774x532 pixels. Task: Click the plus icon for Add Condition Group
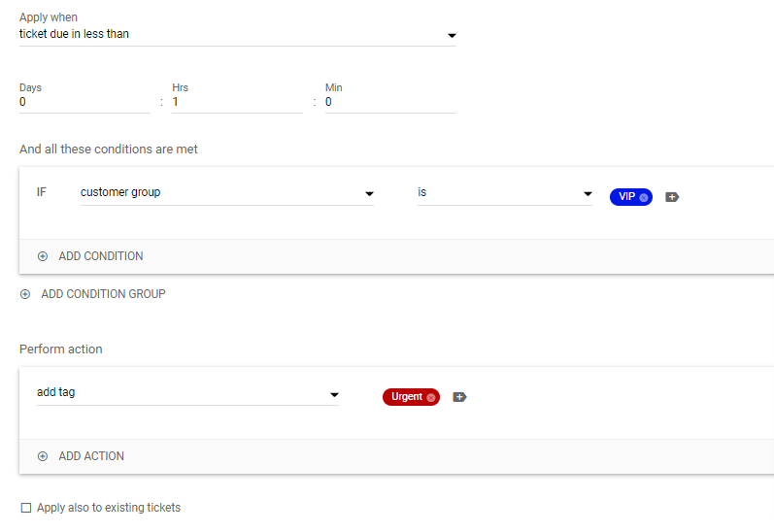pyautogui.click(x=25, y=294)
